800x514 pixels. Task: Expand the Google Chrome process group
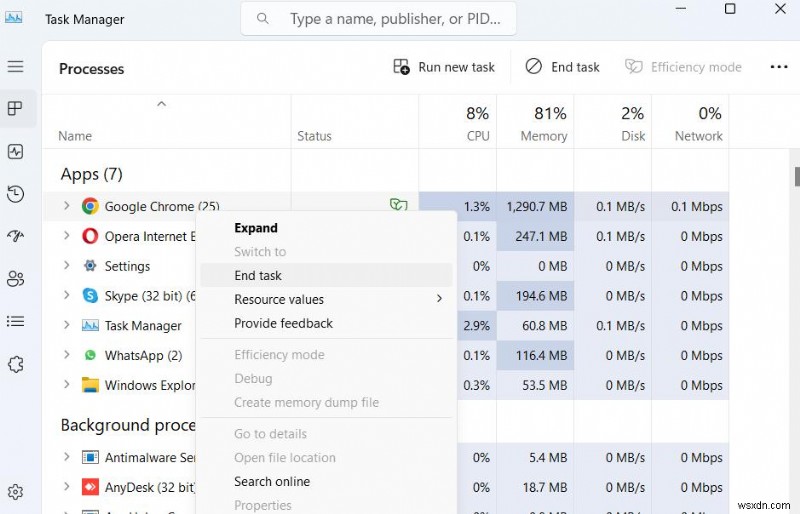(x=66, y=206)
